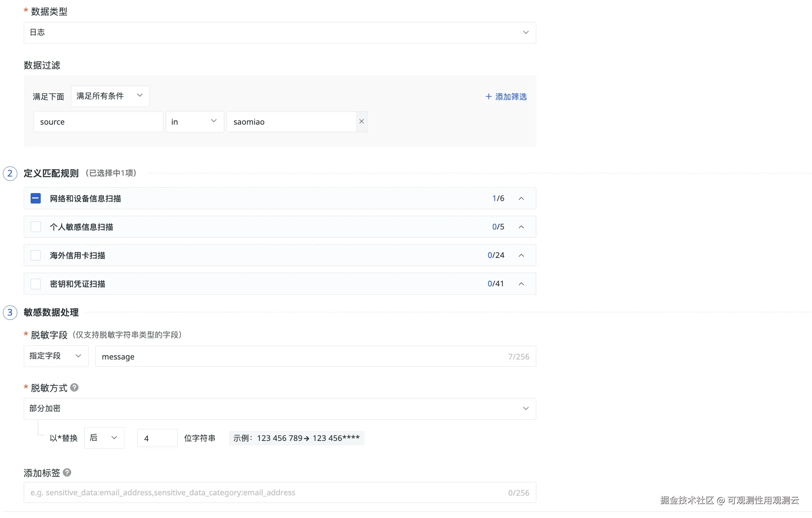812x518 pixels.
Task: Remove the saomiao filter condition with X
Action: pyautogui.click(x=361, y=122)
